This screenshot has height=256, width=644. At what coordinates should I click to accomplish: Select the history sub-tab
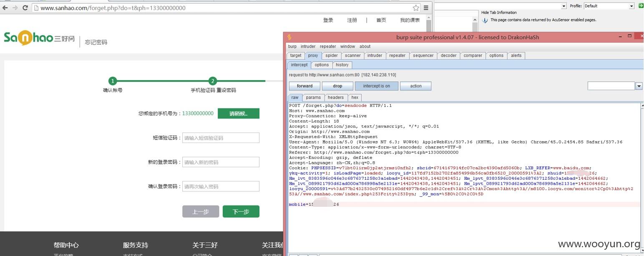click(x=342, y=65)
